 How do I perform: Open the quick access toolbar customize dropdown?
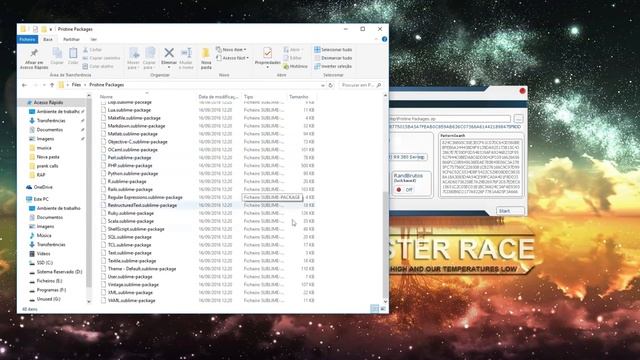[51, 29]
